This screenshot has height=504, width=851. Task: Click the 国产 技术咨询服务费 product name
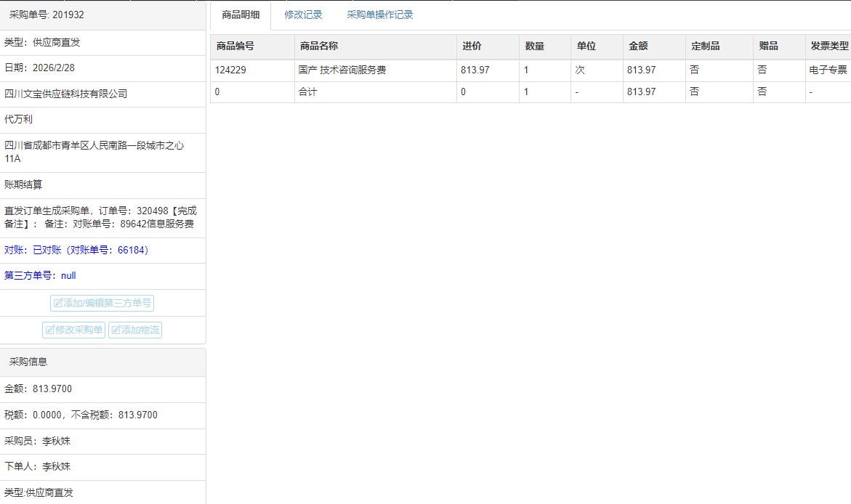[342, 70]
